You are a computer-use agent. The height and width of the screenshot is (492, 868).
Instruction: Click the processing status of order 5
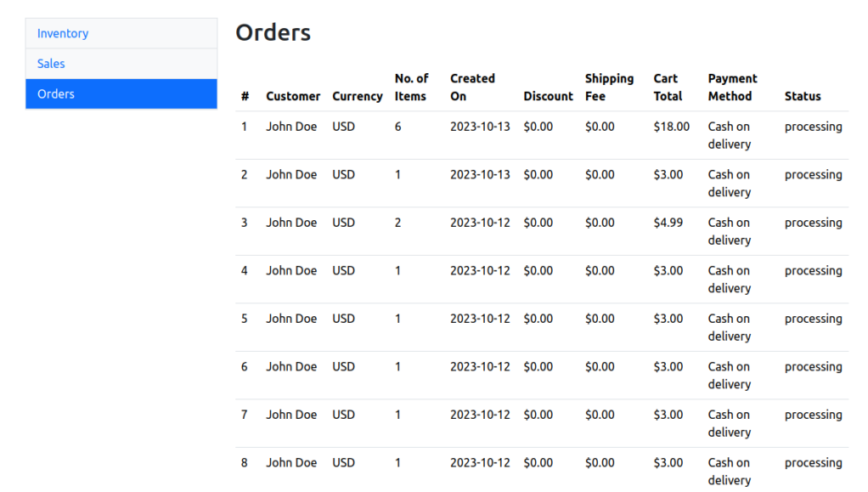813,319
